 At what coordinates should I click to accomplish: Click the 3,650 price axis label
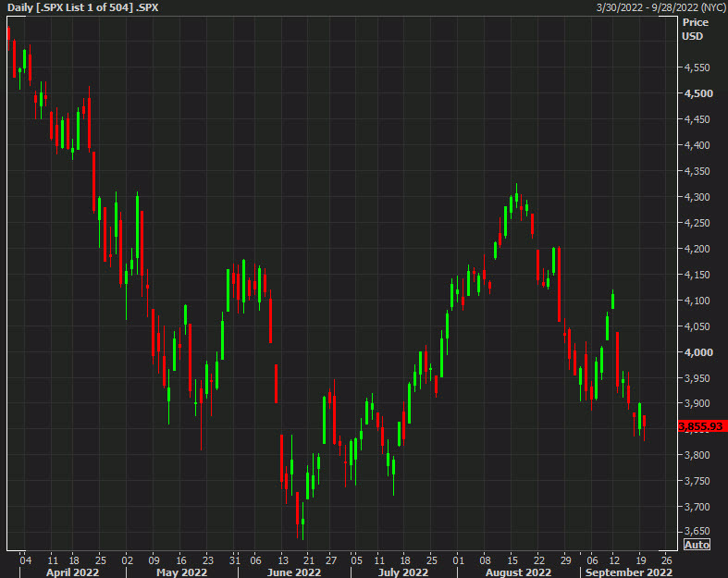point(697,531)
